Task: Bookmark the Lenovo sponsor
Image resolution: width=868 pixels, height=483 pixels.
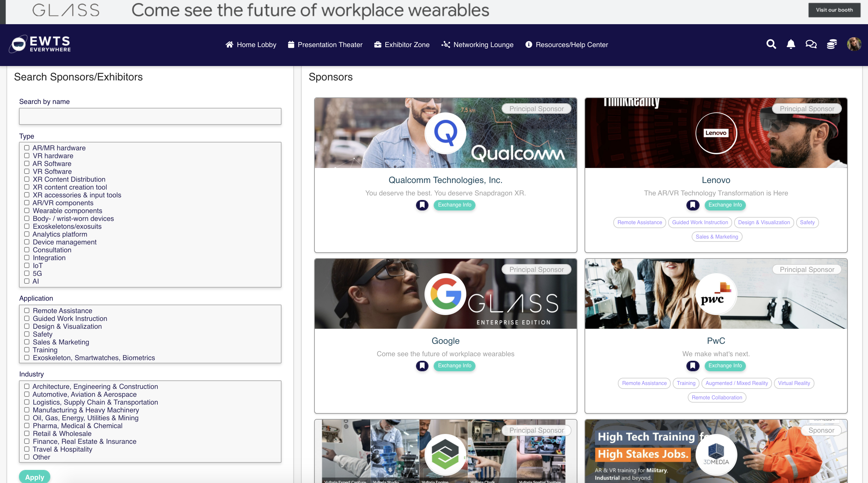Action: 692,205
